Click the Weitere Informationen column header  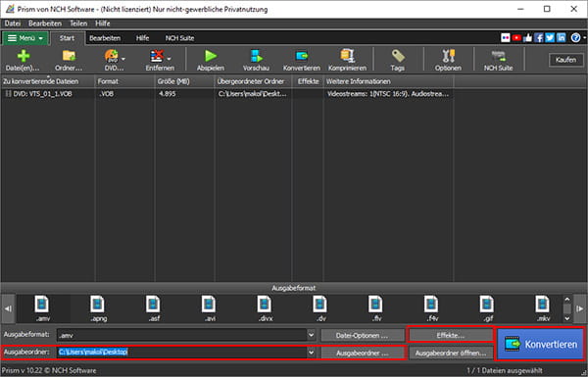tap(388, 81)
